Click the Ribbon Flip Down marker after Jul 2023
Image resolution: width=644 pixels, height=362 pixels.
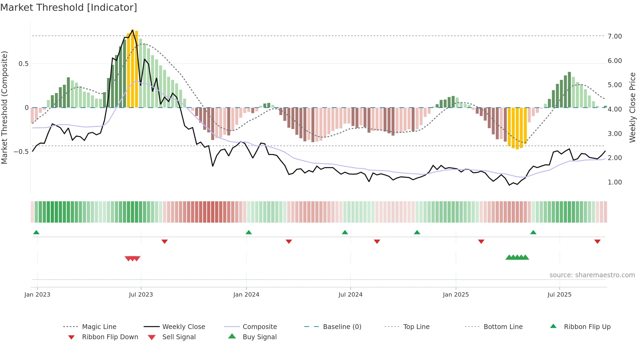[164, 242]
